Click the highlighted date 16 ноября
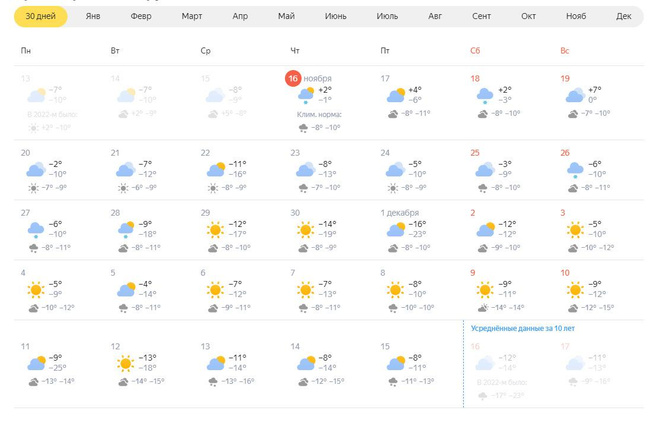656x423 pixels. click(293, 78)
